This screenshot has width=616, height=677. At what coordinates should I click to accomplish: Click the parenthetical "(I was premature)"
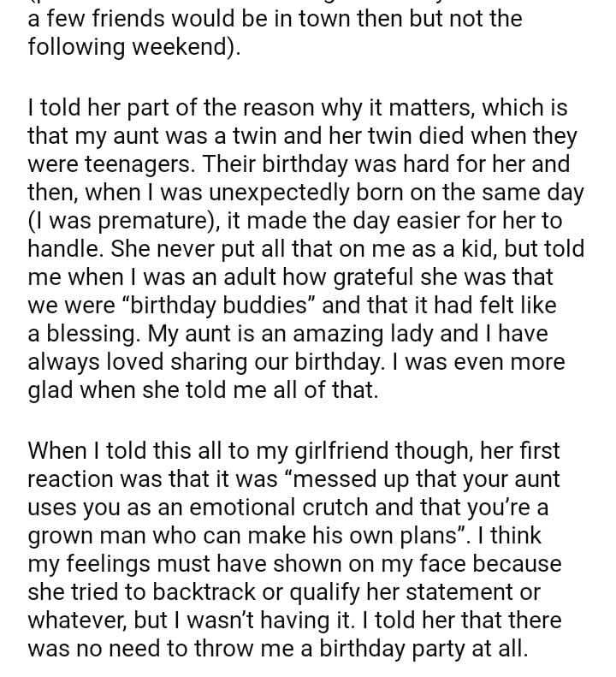point(127,221)
